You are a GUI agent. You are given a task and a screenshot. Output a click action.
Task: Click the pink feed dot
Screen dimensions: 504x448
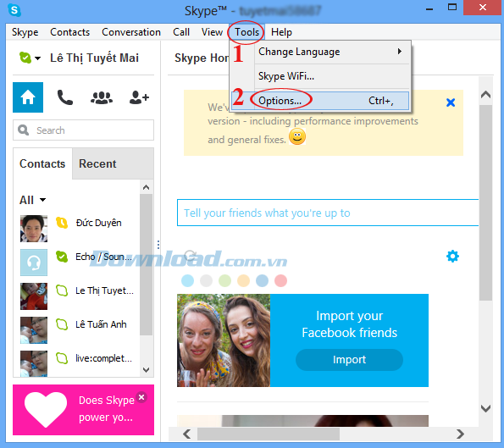pyautogui.click(x=280, y=280)
